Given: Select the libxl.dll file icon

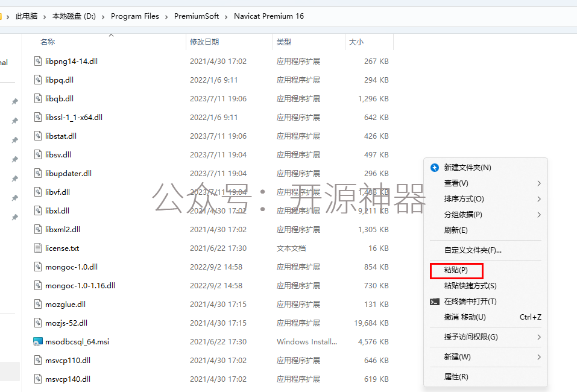Looking at the screenshot, I should pos(38,210).
